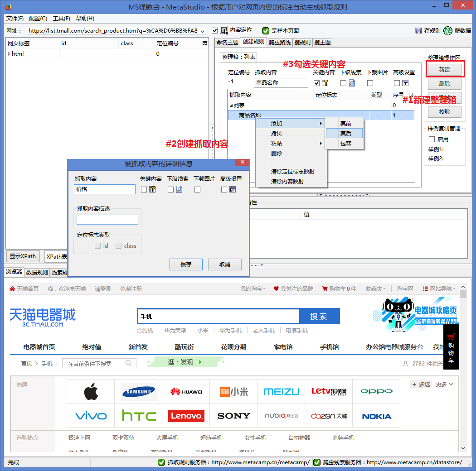Click the Samsung brand logo
Screen dimensions: 476x471
click(x=139, y=392)
